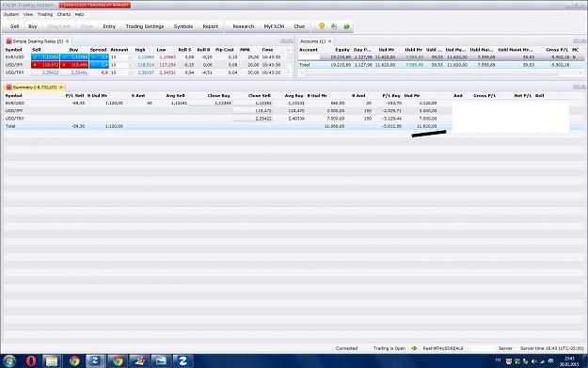The width and height of the screenshot is (588, 368).
Task: Click the eye icon in the status bar
Action: pos(414,348)
